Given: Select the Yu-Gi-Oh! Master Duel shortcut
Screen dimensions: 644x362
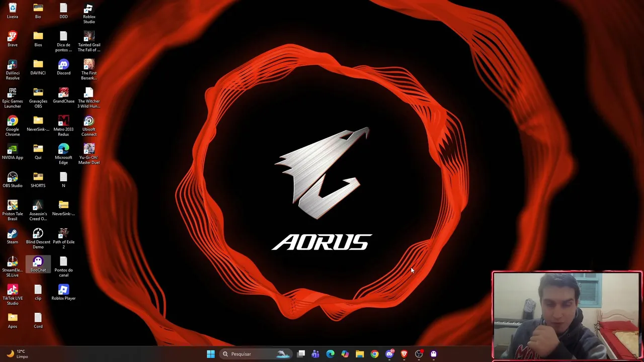Looking at the screenshot, I should [x=89, y=154].
